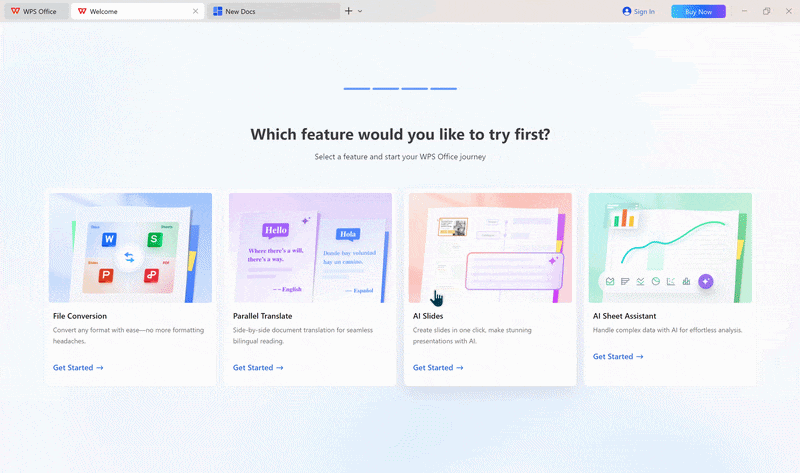
Task: Click the green S Spreadsheet icon
Action: (x=154, y=239)
